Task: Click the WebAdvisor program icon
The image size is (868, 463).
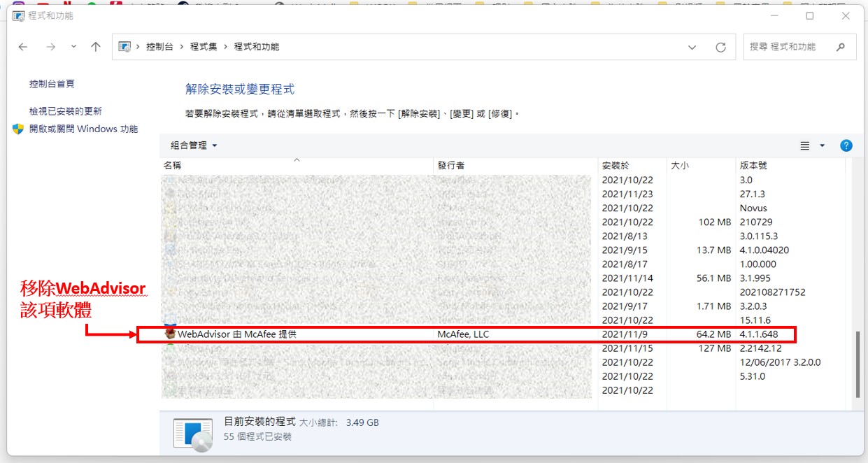Action: [170, 334]
